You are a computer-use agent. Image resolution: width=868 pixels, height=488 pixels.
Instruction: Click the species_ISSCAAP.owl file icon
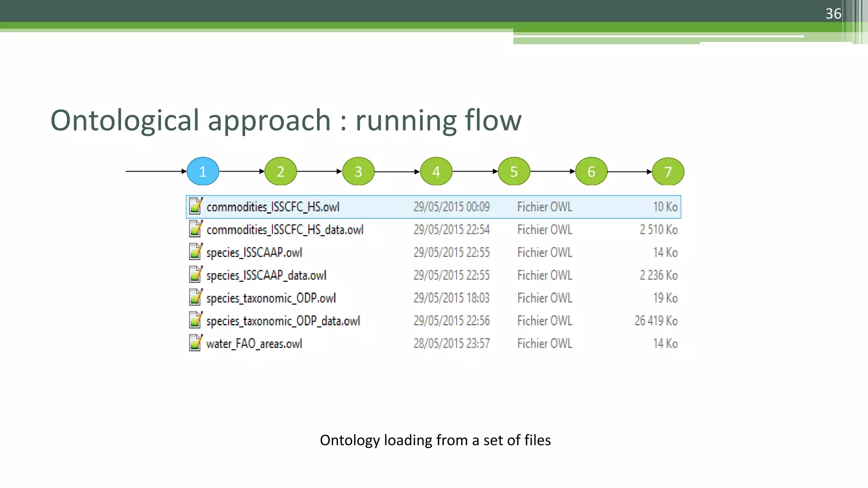point(195,252)
